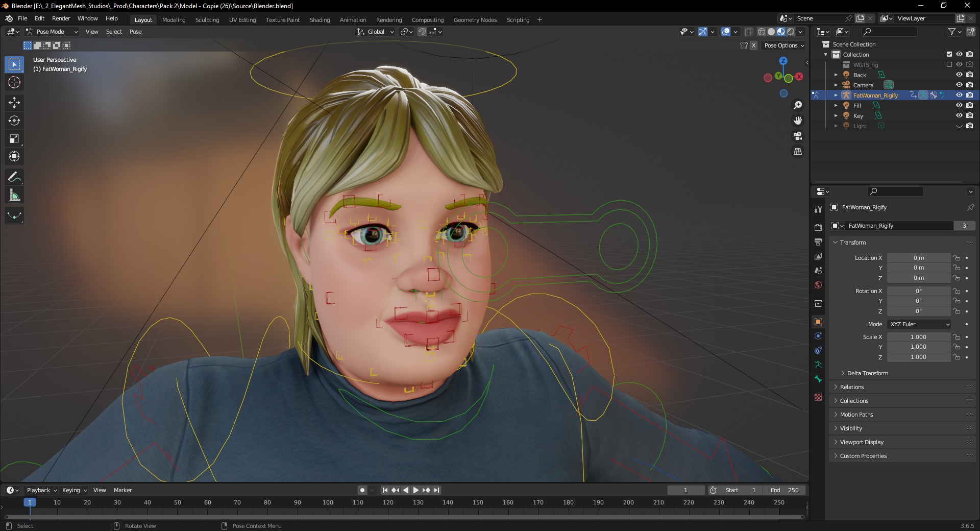Click the play animation button
Screen dimensions: 980x531
(x=415, y=490)
